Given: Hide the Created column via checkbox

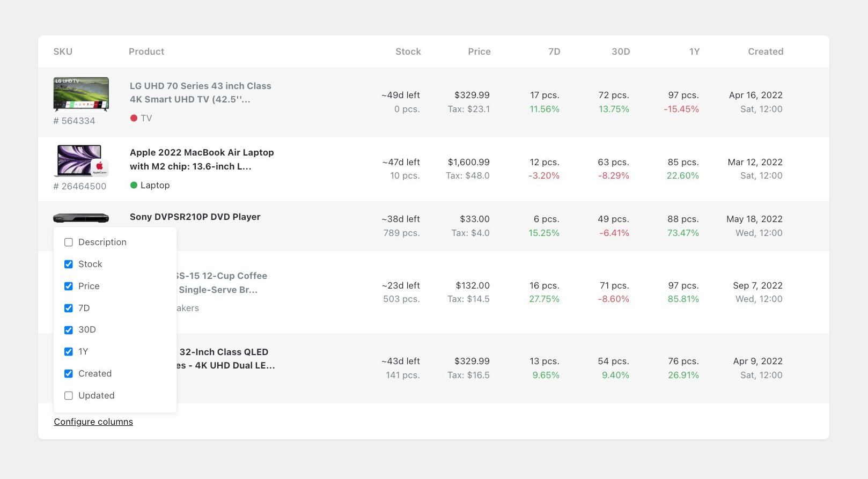Looking at the screenshot, I should click(x=69, y=374).
